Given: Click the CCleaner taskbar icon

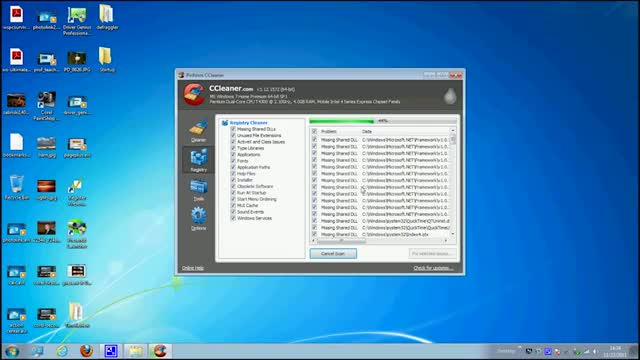Looking at the screenshot, I should (160, 351).
